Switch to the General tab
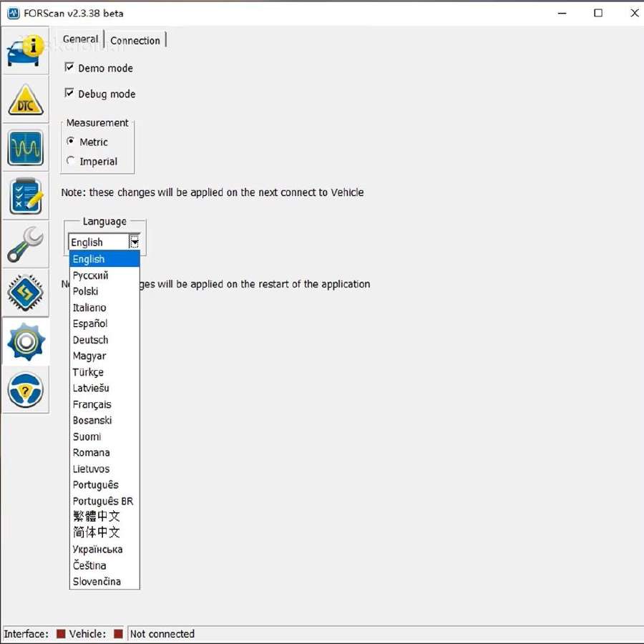644x644 pixels. pos(80,39)
